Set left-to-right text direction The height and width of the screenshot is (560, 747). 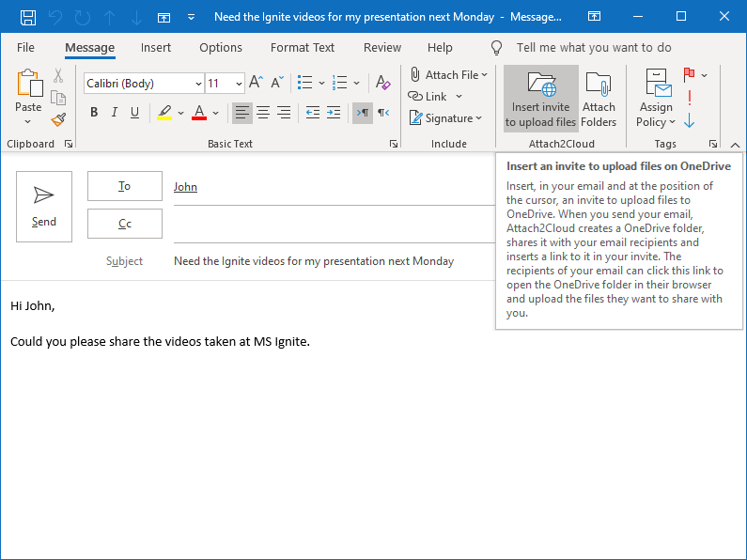click(363, 113)
